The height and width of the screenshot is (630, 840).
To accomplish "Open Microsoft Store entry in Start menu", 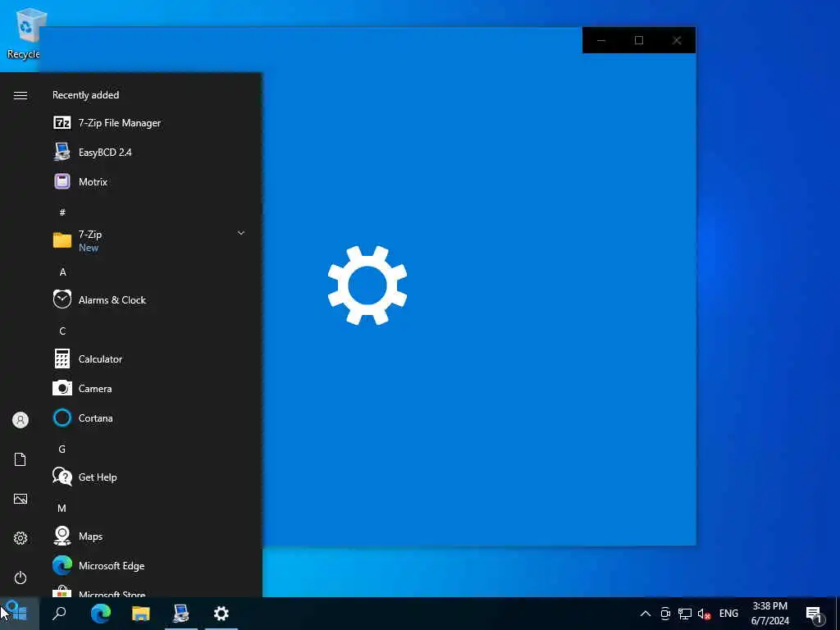I will point(150,589).
